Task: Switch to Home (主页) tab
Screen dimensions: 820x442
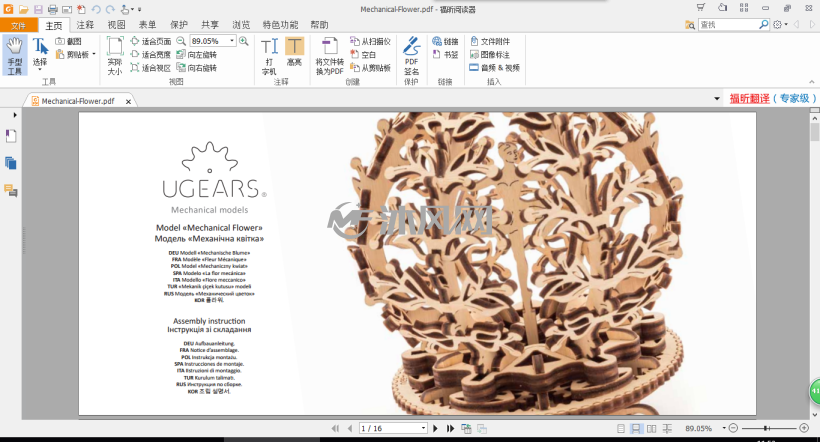Action: tap(53, 25)
